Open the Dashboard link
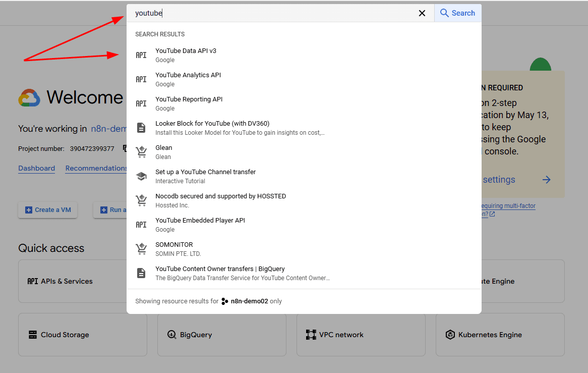 click(x=36, y=169)
